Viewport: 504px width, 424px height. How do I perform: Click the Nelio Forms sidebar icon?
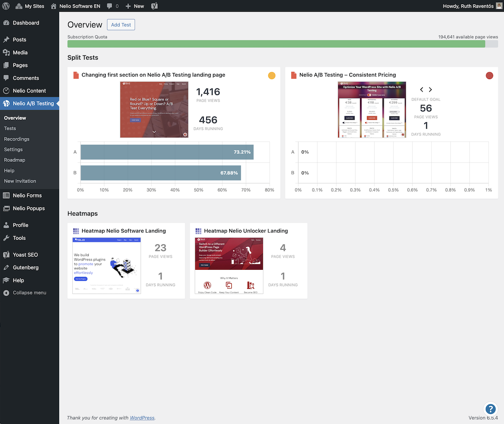[x=6, y=195]
